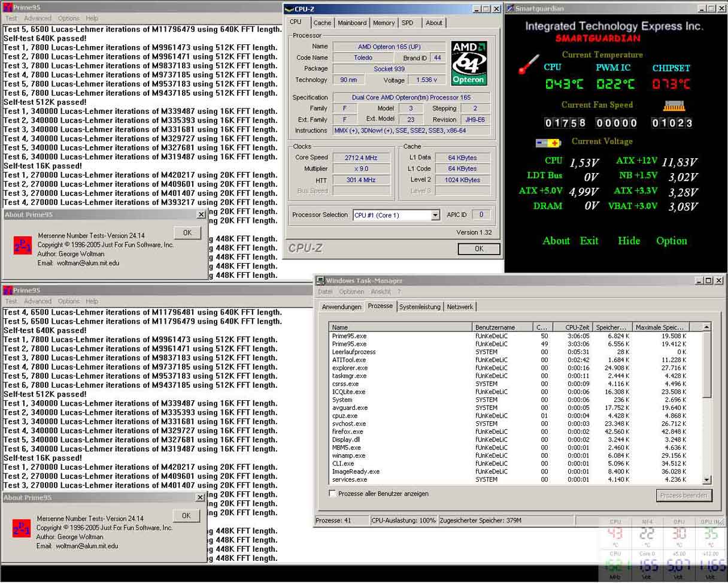Image resolution: width=728 pixels, height=583 pixels.
Task: Open the Ansicht menu in Task-Manager
Action: pyautogui.click(x=381, y=292)
